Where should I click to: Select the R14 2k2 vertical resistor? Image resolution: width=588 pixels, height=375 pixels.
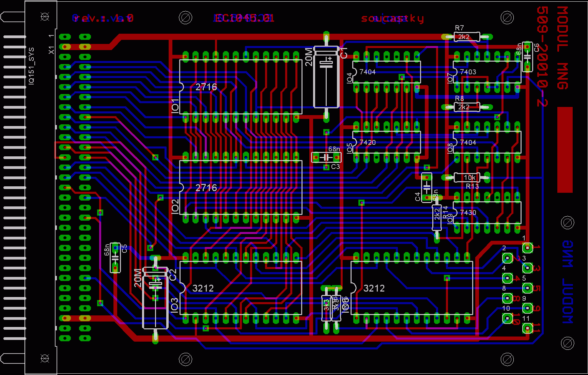[437, 217]
